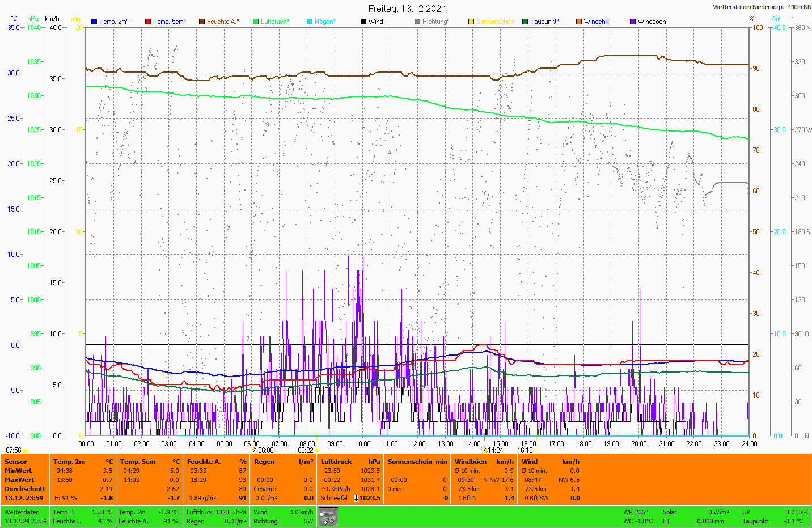812x528 pixels.
Task: Click the red Temp. 5cm legend square
Action: (x=148, y=22)
